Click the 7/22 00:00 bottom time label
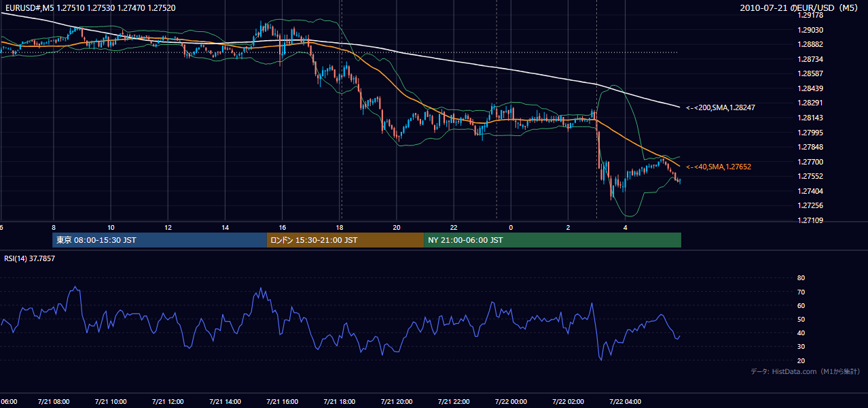Viewport: 868px width, 408px height. [511, 401]
